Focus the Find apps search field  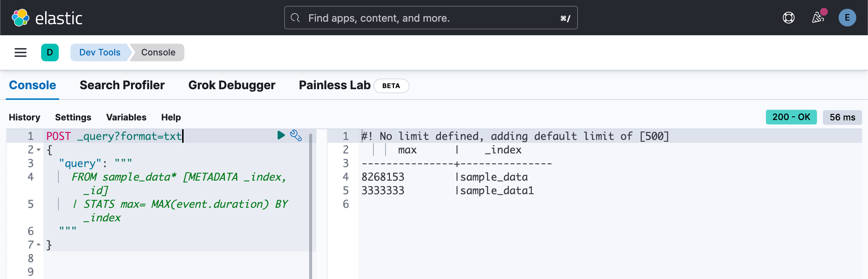coord(430,18)
